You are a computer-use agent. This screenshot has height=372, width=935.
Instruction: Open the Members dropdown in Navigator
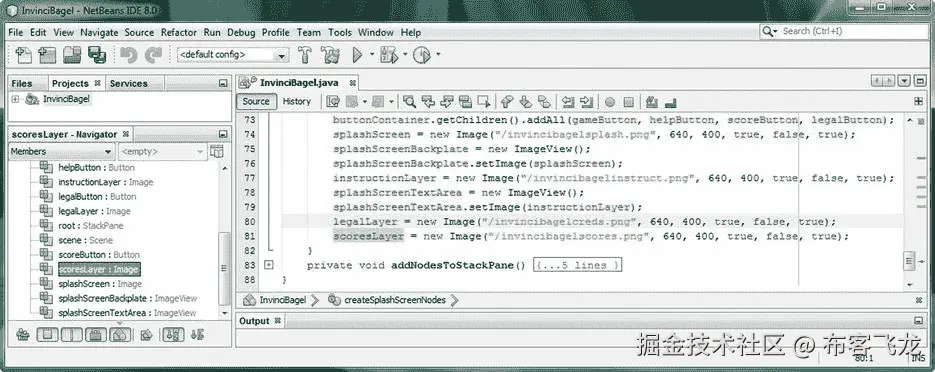pos(61,152)
